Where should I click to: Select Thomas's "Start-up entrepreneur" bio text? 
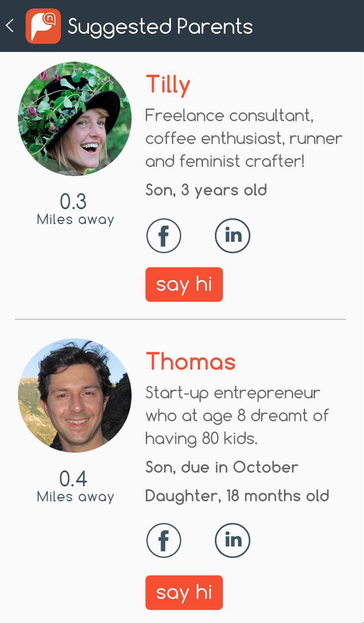pyautogui.click(x=237, y=415)
